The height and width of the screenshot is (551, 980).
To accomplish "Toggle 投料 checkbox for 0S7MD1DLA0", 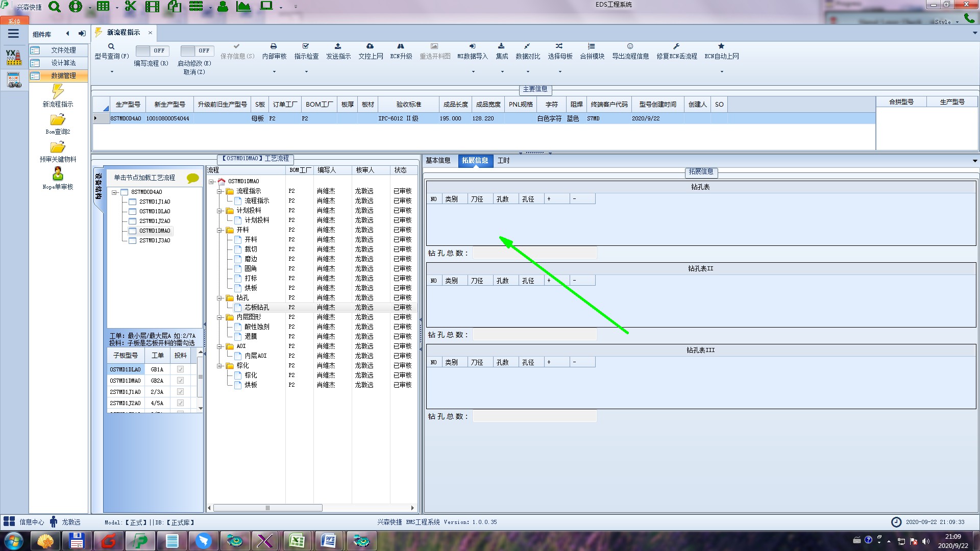I will click(x=180, y=369).
